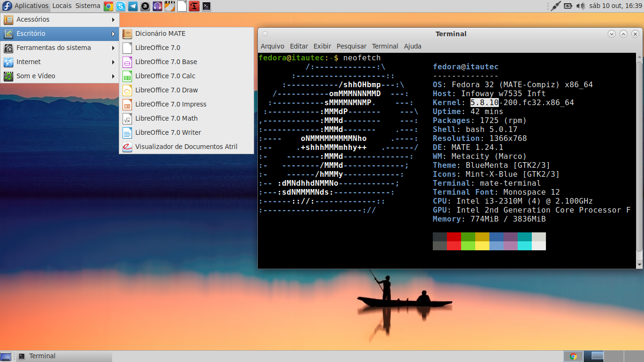Click the volume speaker icon

click(x=580, y=6)
